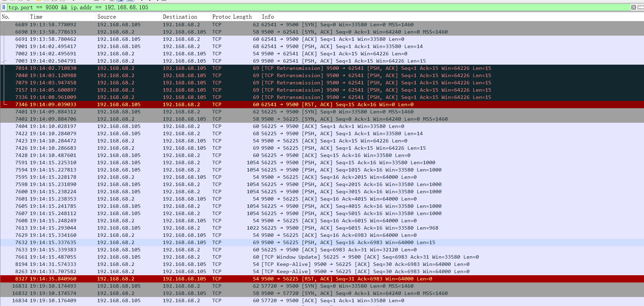Select packet 6691 ACK row
The height and width of the screenshot is (306, 644).
(x=322, y=39)
